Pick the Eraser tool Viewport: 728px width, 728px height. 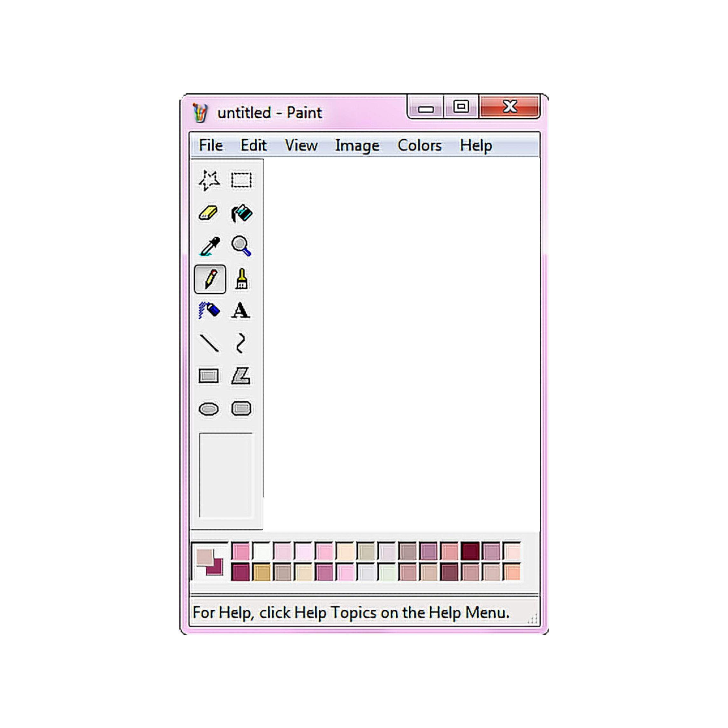[x=208, y=213]
